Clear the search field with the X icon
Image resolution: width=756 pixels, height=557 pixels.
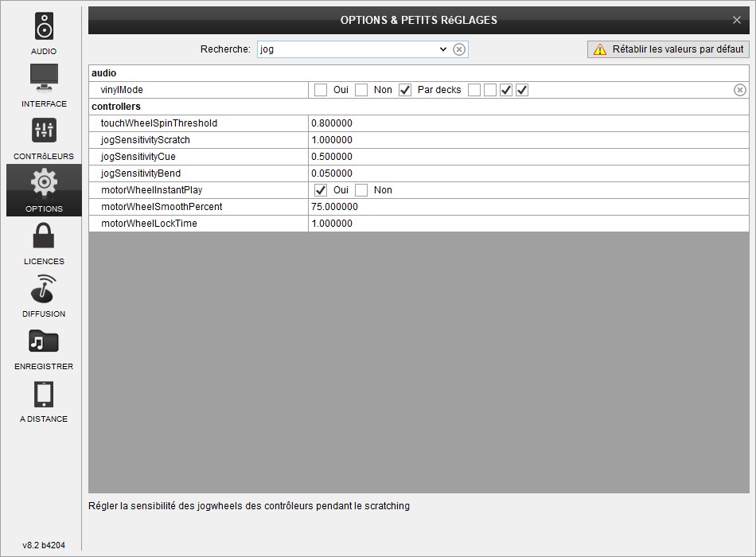[x=459, y=49]
